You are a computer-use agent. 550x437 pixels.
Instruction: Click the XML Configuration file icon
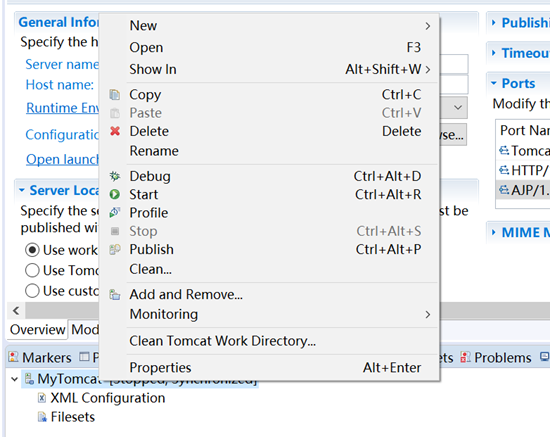coord(42,398)
